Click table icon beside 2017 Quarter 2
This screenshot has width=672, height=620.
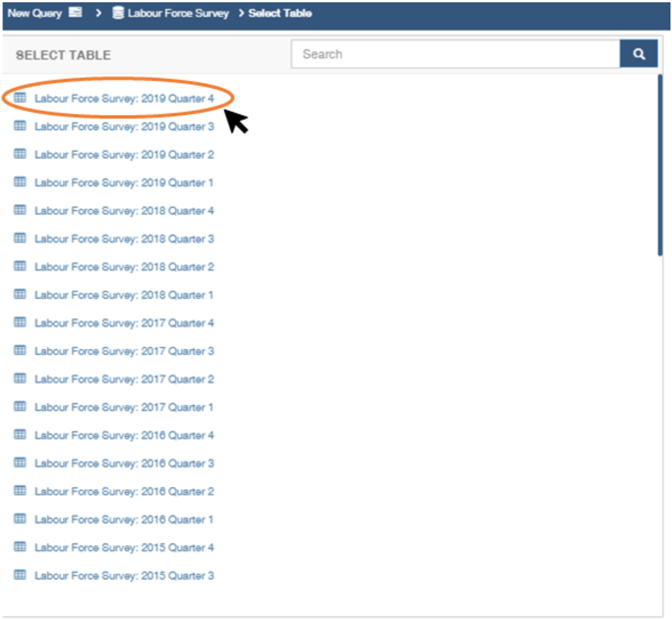(x=20, y=378)
